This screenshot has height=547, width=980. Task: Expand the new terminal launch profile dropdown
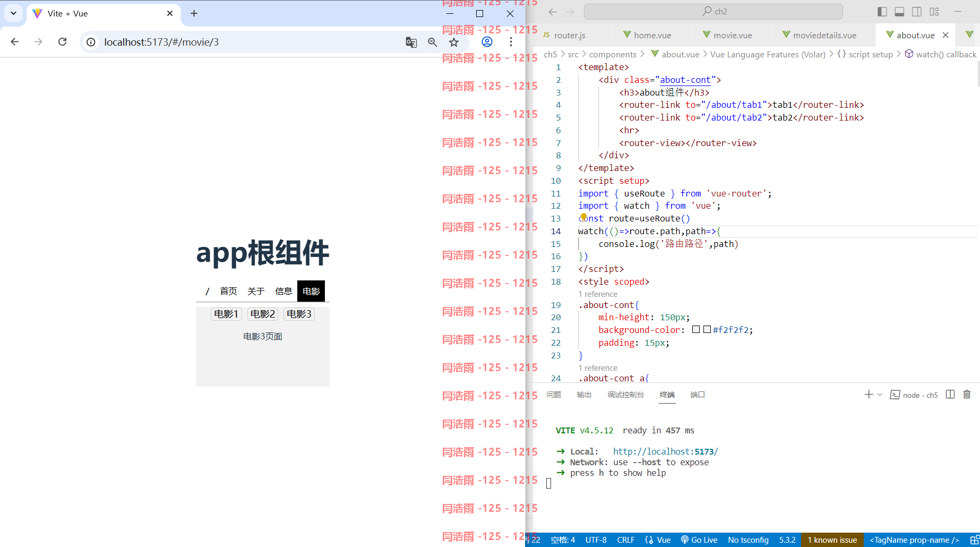coord(880,395)
